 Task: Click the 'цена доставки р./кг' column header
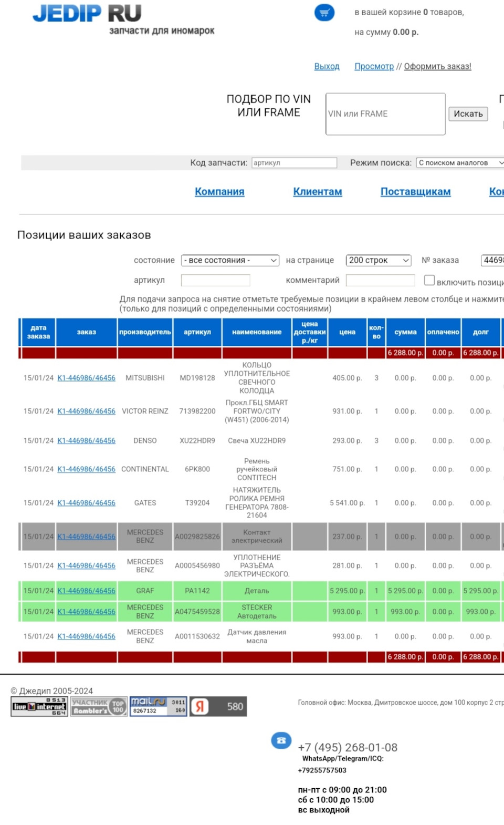click(x=310, y=332)
